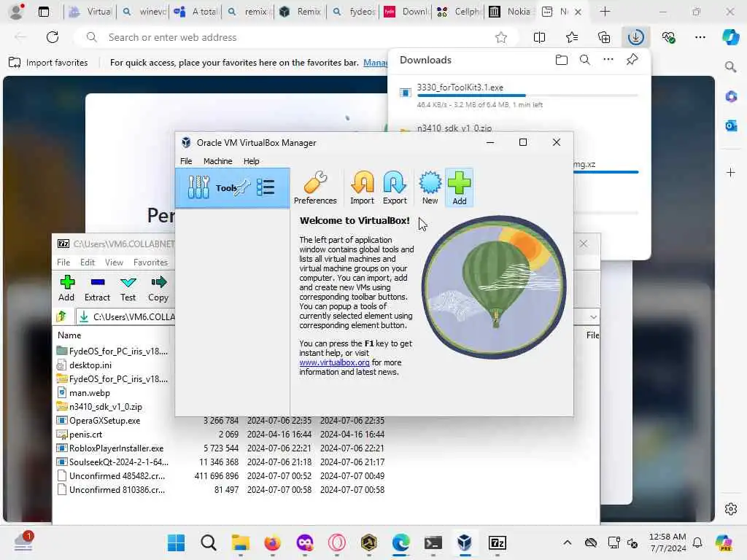
Task: Click the Import appliance icon in VirtualBox
Action: point(362,187)
